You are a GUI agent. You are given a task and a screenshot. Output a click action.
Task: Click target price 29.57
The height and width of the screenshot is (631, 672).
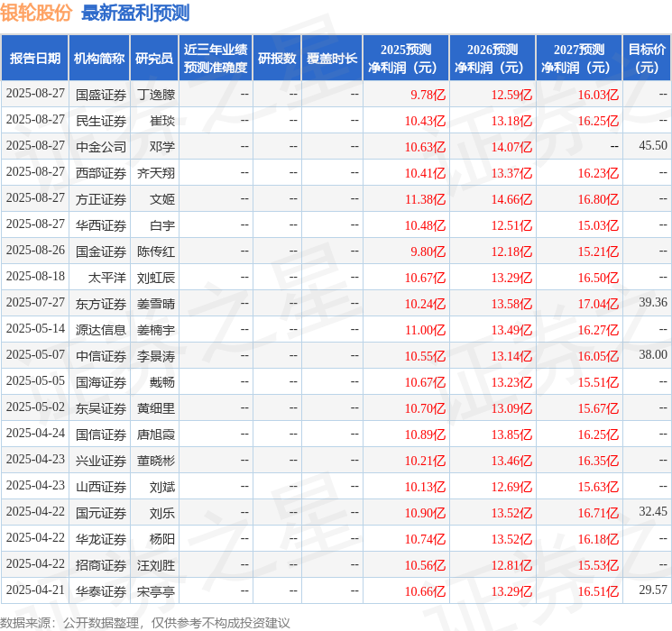pyautogui.click(x=653, y=590)
